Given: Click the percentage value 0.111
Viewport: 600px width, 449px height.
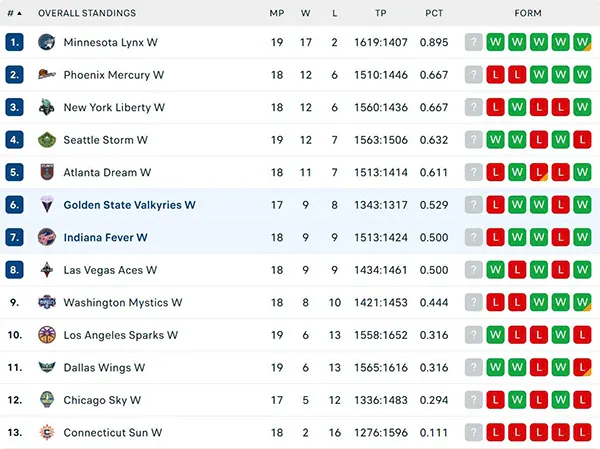Looking at the screenshot, I should pos(434,433).
